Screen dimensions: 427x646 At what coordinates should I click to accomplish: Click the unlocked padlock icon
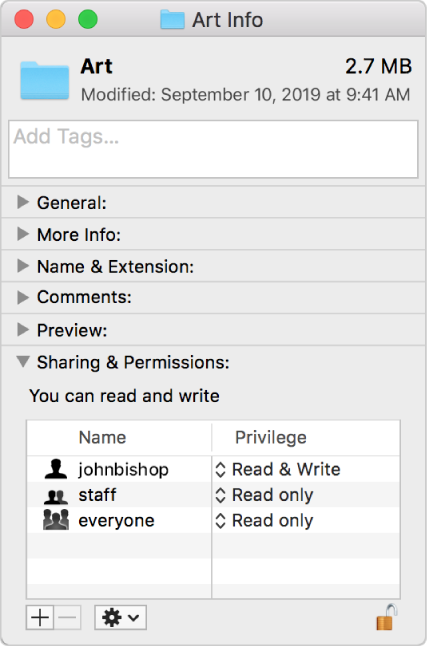click(x=387, y=617)
